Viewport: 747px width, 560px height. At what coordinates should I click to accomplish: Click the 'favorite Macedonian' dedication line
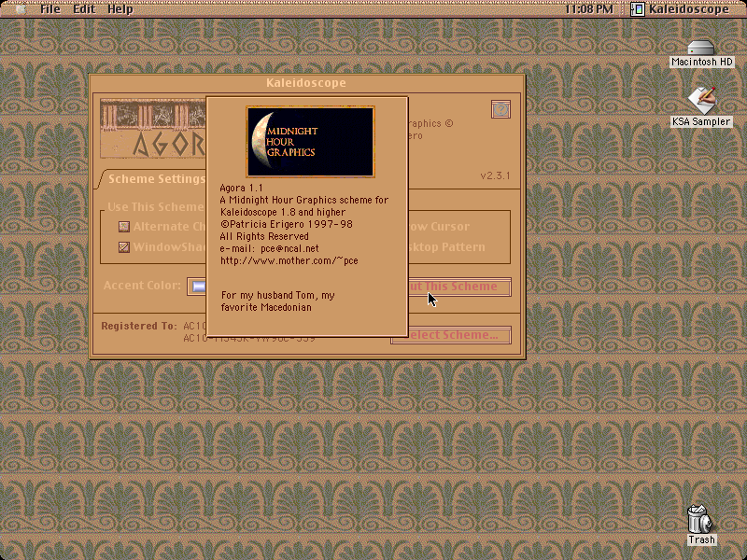tap(266, 308)
